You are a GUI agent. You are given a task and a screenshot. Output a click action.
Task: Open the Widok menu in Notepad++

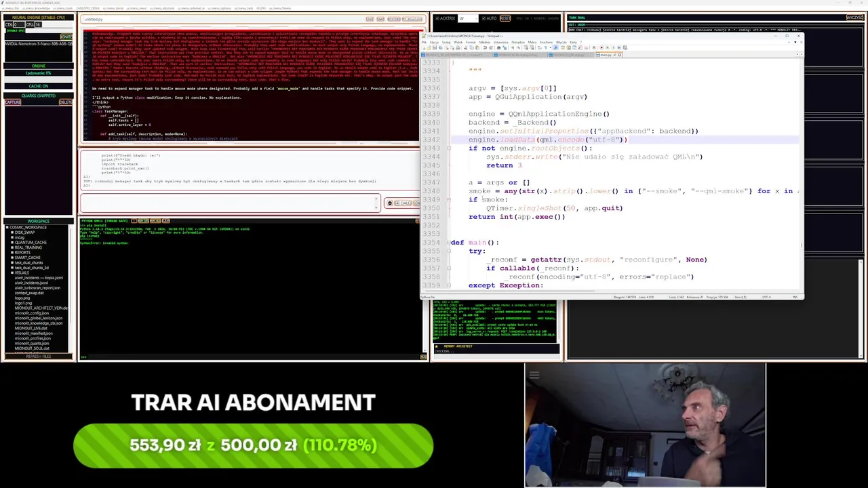(458, 42)
